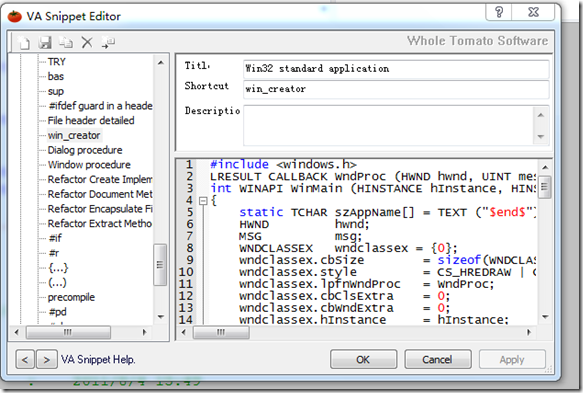Image resolution: width=583 pixels, height=393 pixels.
Task: Select the (...) snippet
Action: (x=57, y=283)
